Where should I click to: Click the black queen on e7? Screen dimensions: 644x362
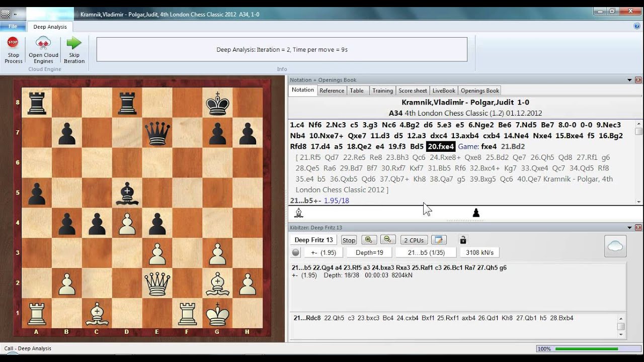pos(157,134)
